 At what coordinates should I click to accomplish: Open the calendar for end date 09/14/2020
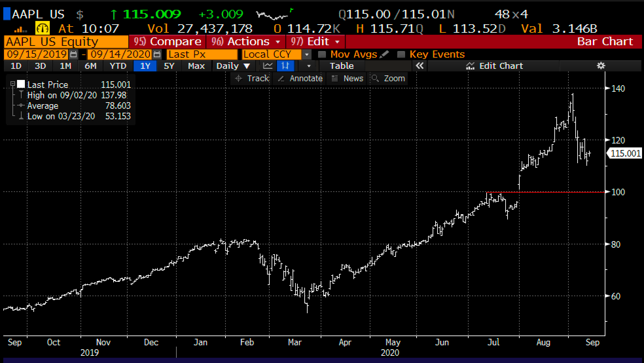point(157,54)
